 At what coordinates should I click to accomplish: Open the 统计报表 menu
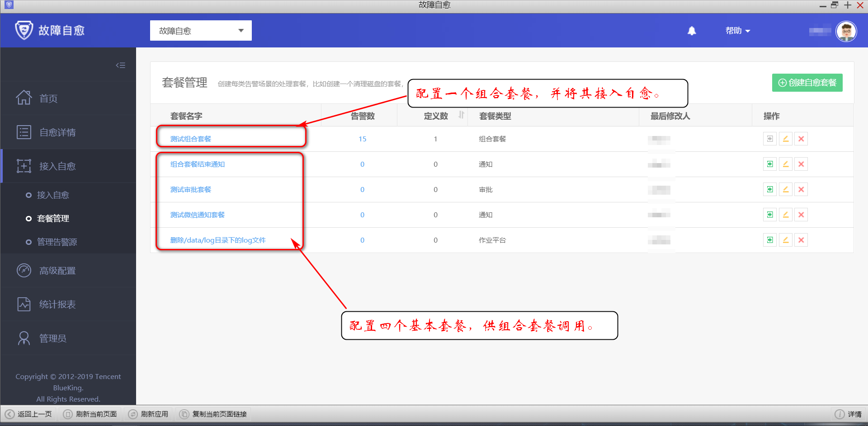(x=68, y=304)
